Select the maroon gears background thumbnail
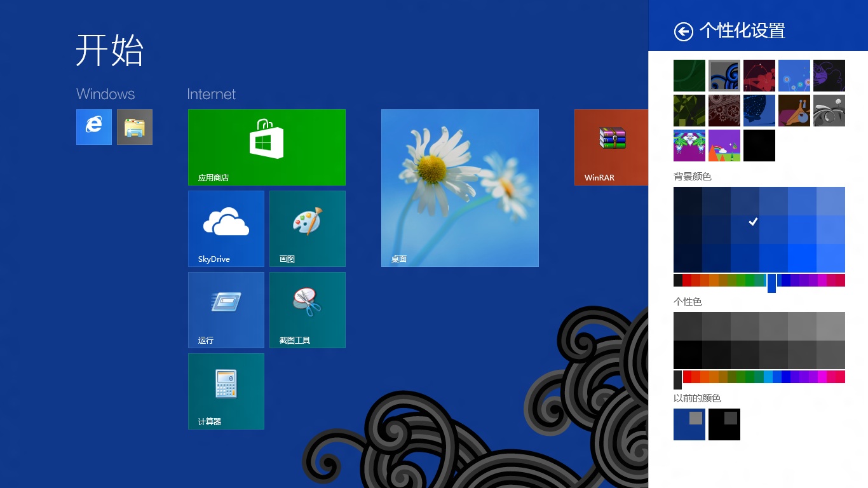 pyautogui.click(x=724, y=111)
